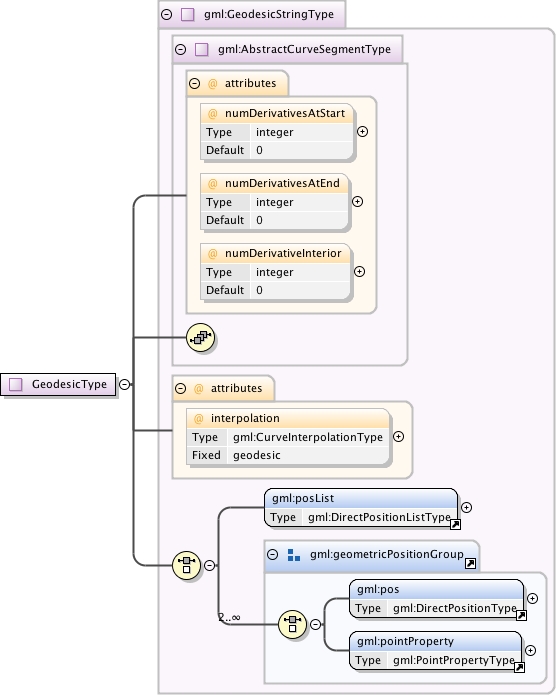Viewport: 556px width, 695px height.
Task: Expand numDerivativeInterior attribute details
Action: [x=360, y=272]
